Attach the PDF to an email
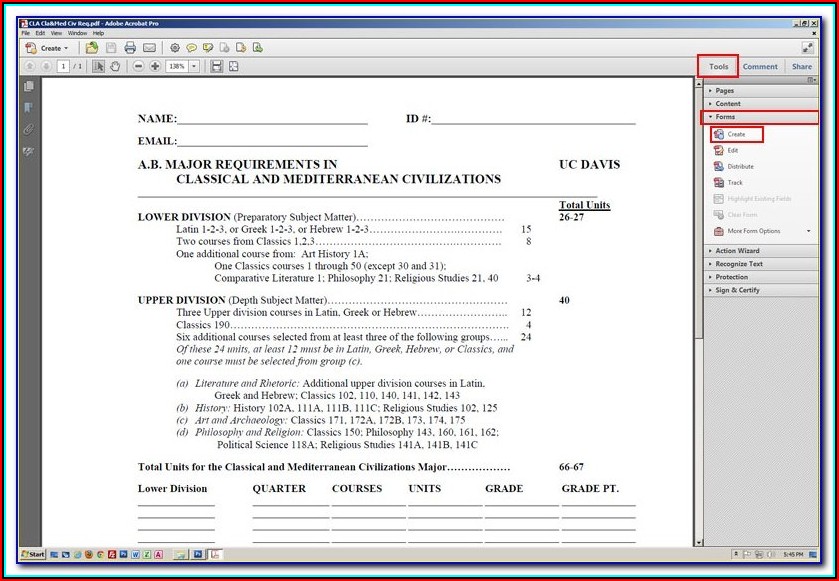The width and height of the screenshot is (839, 581). click(x=151, y=47)
